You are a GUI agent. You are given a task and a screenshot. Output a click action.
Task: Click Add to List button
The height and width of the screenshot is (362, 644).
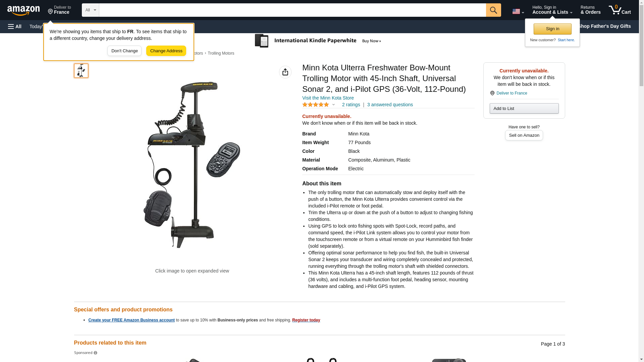(524, 108)
